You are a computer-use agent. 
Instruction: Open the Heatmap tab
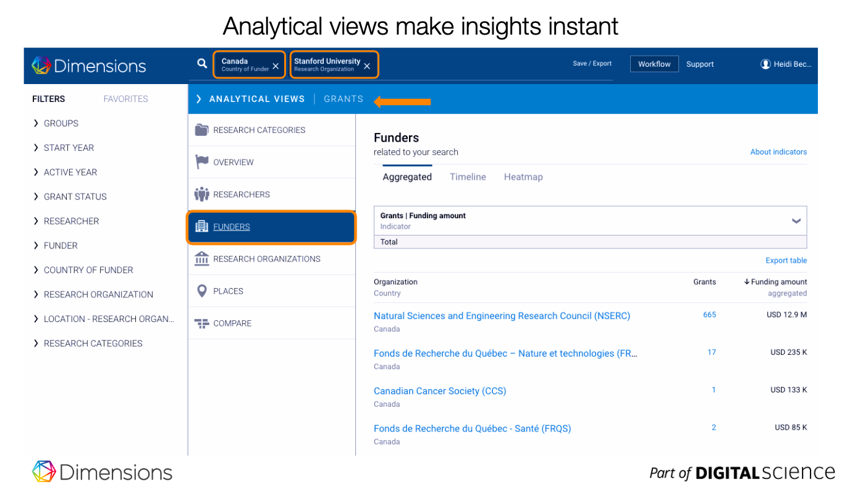coord(523,177)
